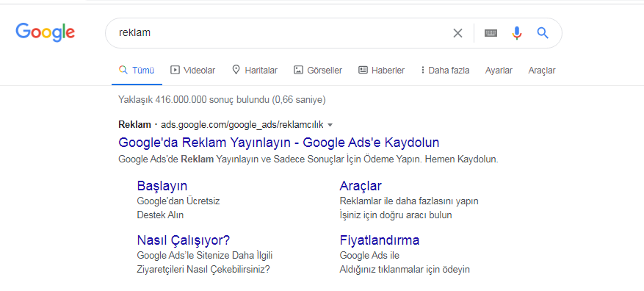Click the blue magnifier search button
The width and height of the screenshot is (644, 291).
click(x=543, y=33)
